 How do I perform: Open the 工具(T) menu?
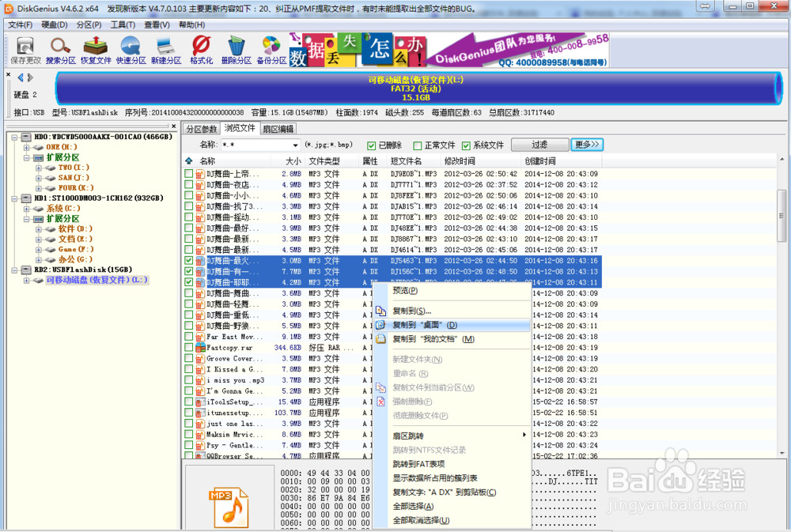pos(123,25)
